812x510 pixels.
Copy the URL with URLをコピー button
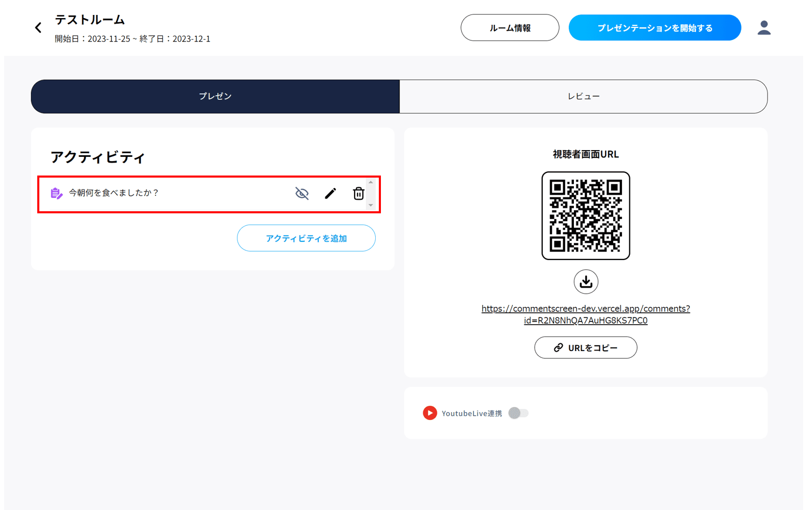coord(585,348)
